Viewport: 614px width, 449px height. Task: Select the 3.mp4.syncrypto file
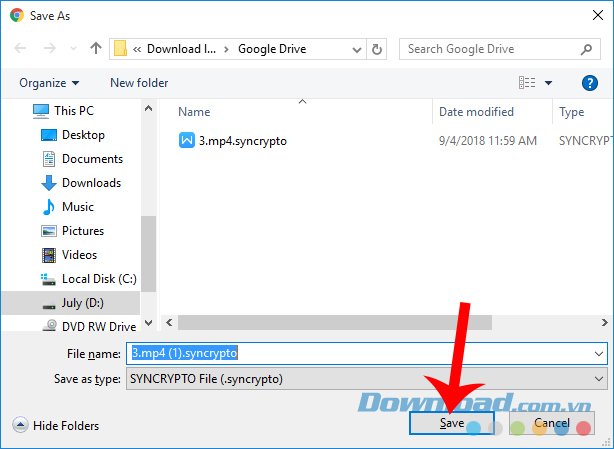242,141
